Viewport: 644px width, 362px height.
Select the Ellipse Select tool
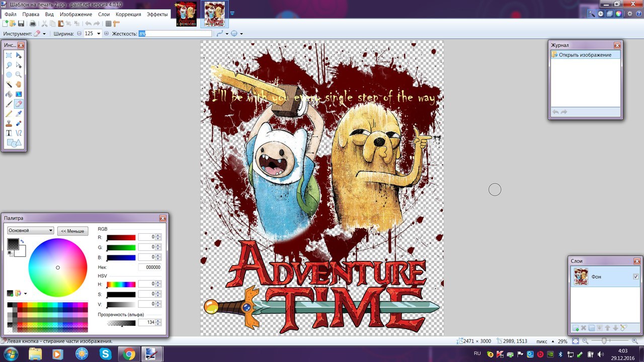pyautogui.click(x=9, y=75)
